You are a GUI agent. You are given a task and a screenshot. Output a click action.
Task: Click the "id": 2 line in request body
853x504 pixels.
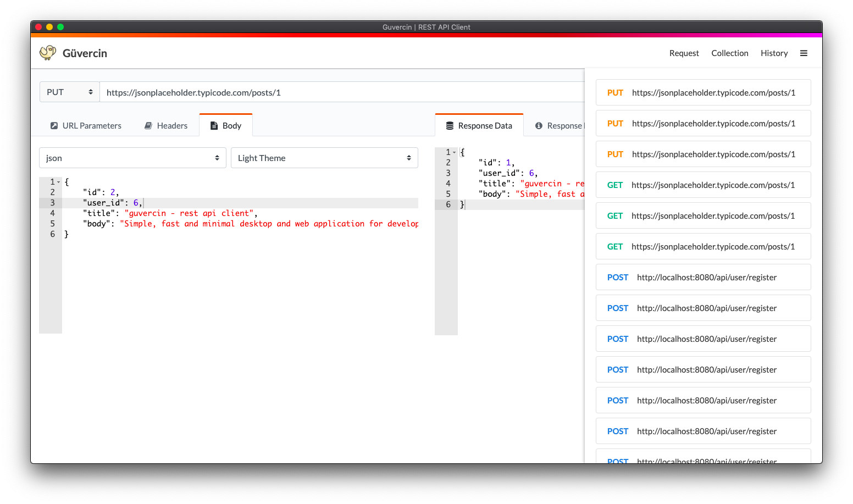(101, 192)
